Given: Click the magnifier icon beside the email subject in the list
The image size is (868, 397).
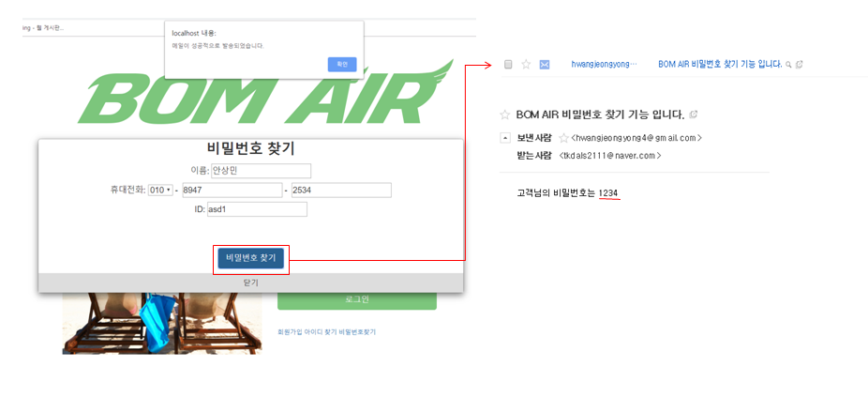Looking at the screenshot, I should click(788, 65).
